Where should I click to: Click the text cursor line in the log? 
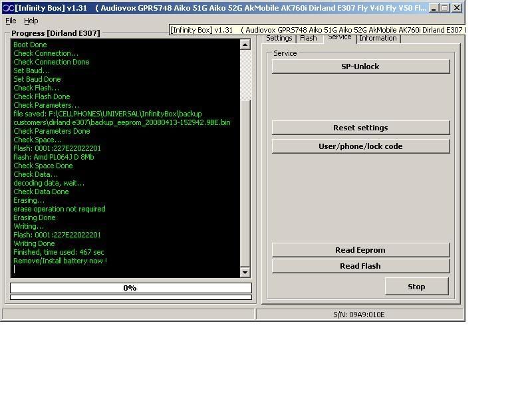coord(14,269)
